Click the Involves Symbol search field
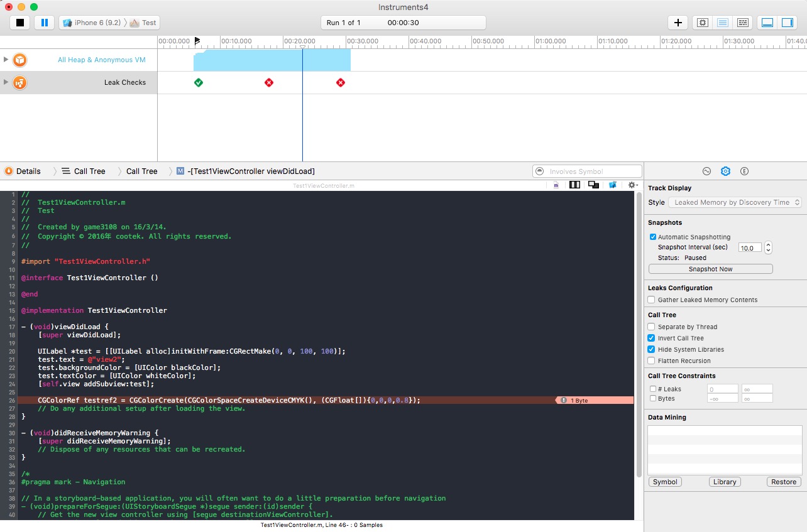This screenshot has height=532, width=807. pyautogui.click(x=587, y=171)
